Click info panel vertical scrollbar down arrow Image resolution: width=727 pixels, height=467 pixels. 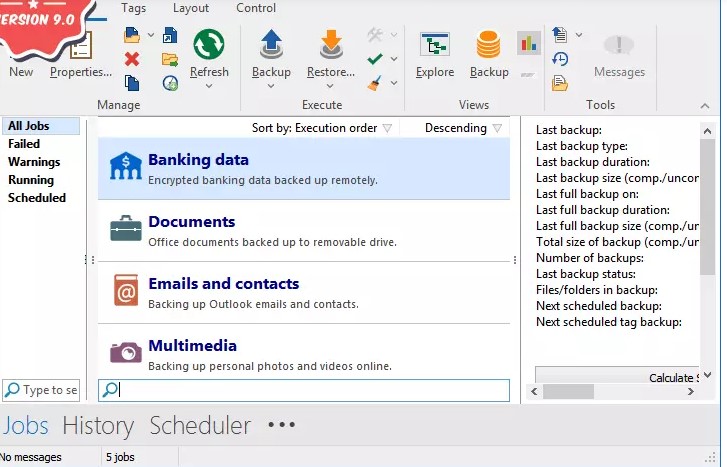click(x=707, y=375)
